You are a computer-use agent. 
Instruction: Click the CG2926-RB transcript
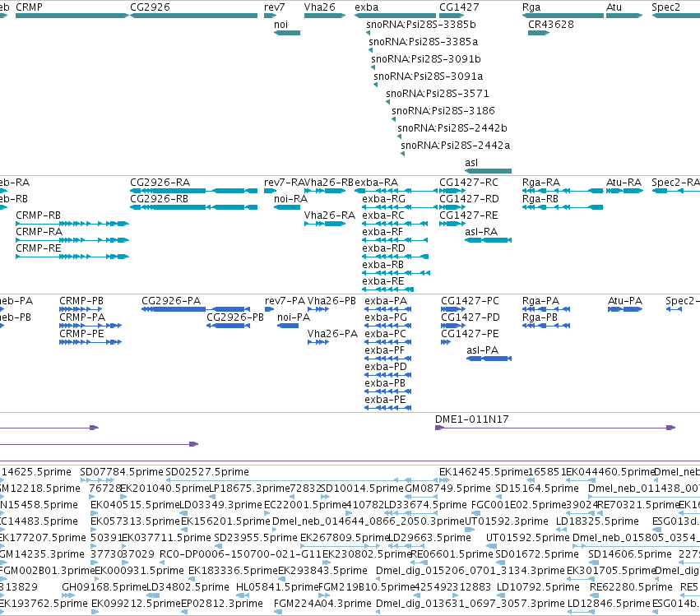[194, 207]
